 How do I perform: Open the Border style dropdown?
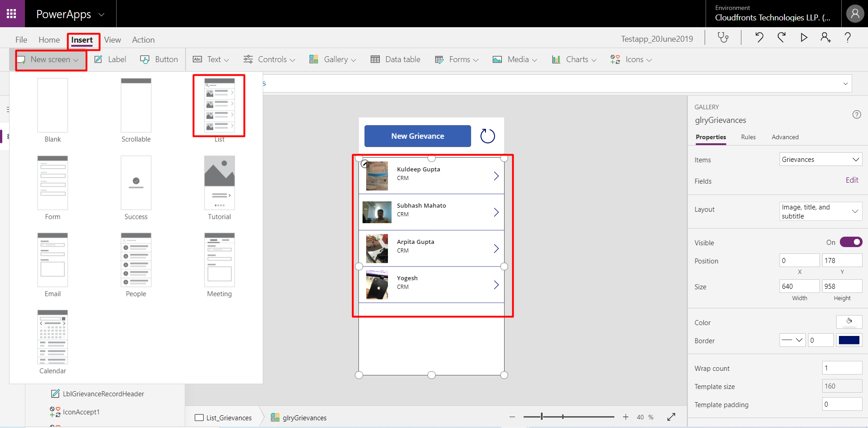(x=792, y=340)
